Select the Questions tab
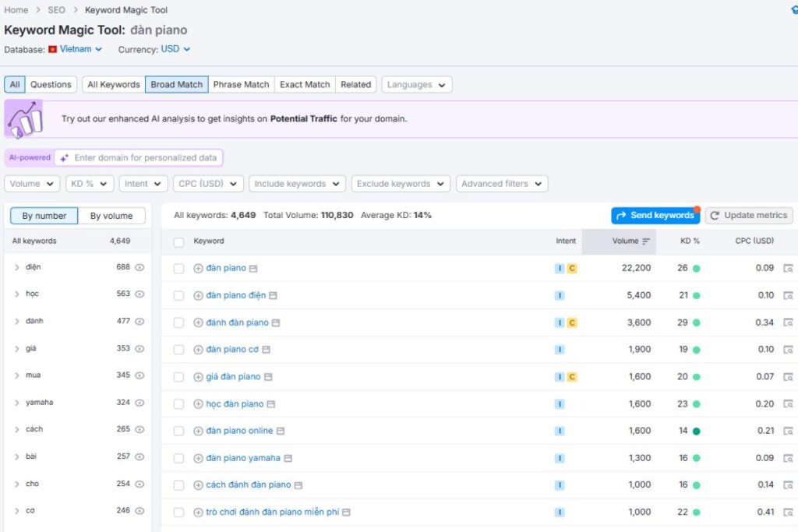The width and height of the screenshot is (798, 532). 51,84
